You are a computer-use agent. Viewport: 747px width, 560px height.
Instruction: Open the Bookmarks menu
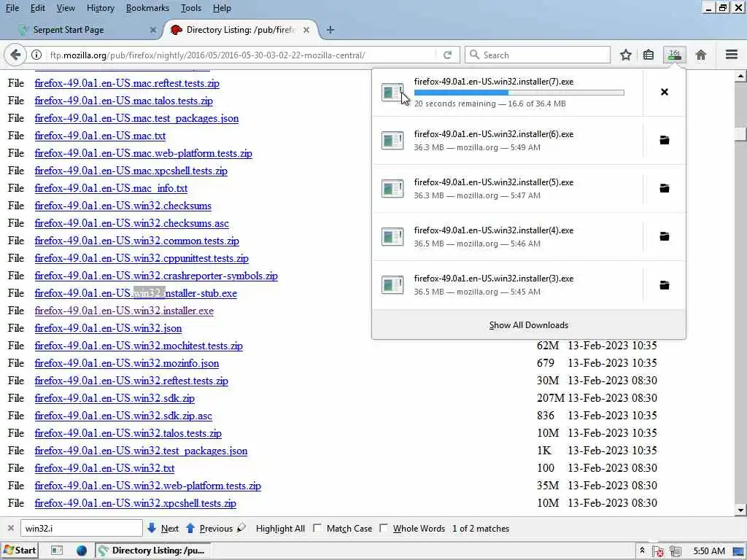(147, 8)
